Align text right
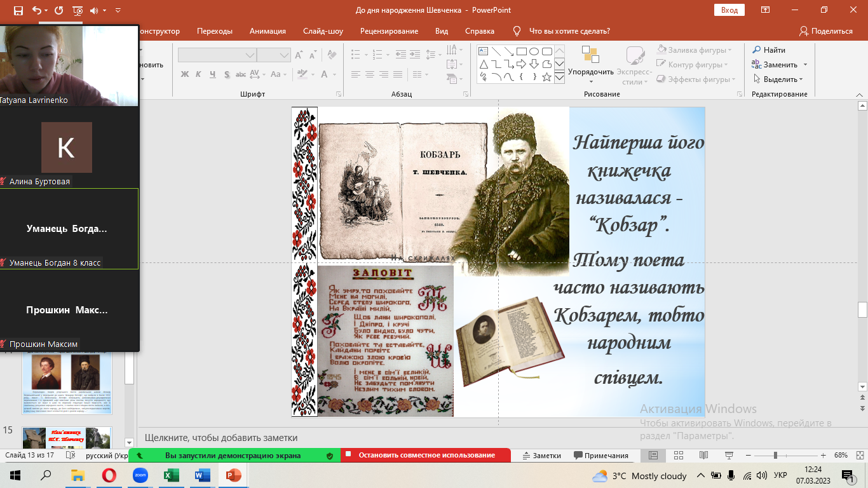The image size is (868, 488). [x=384, y=74]
